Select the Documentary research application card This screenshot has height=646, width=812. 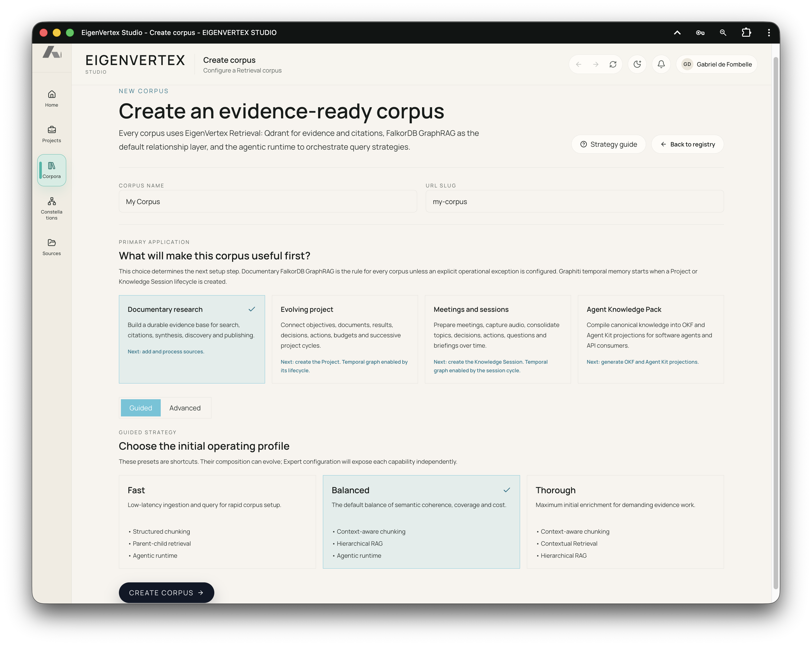[192, 339]
